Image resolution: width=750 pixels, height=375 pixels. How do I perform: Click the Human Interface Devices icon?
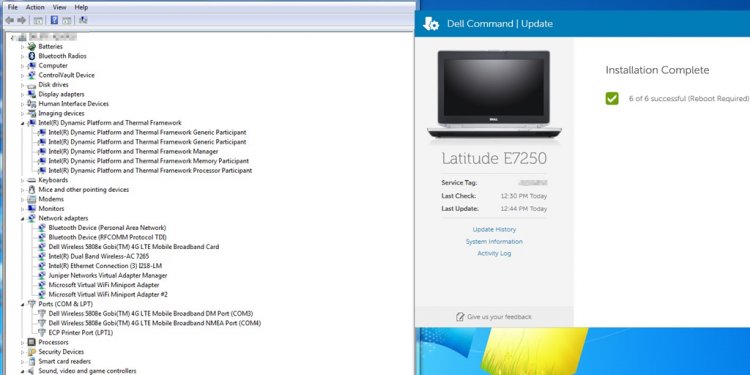click(x=32, y=104)
